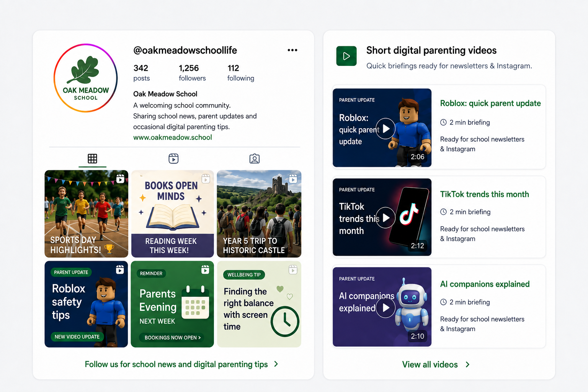Click the Oak Meadow School display name in bio
Screen dimensions: 588x392
[165, 94]
